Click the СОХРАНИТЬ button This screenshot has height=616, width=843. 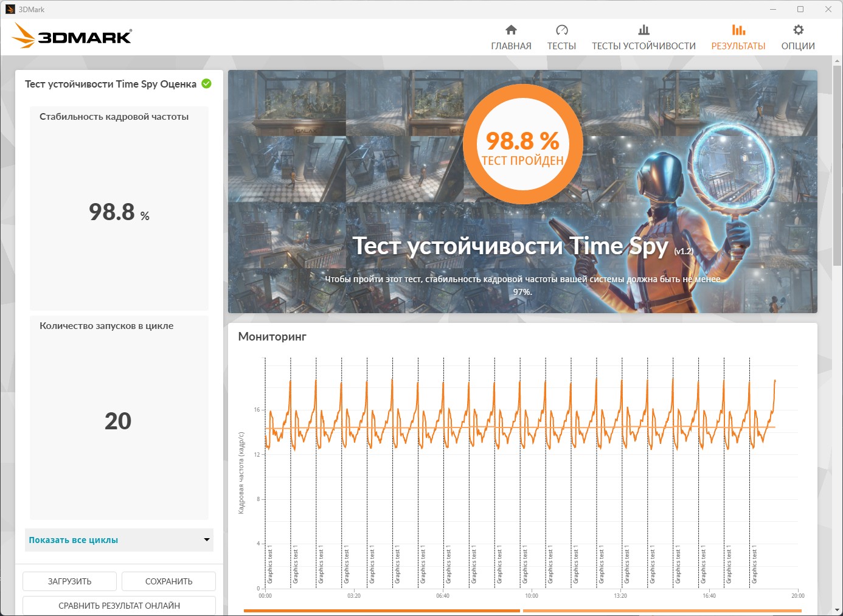(x=168, y=581)
